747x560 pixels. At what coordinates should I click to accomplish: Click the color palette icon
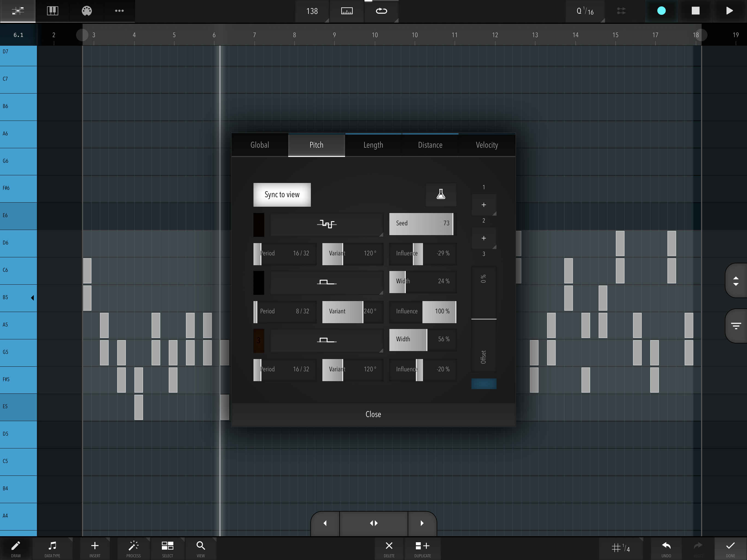(x=87, y=11)
